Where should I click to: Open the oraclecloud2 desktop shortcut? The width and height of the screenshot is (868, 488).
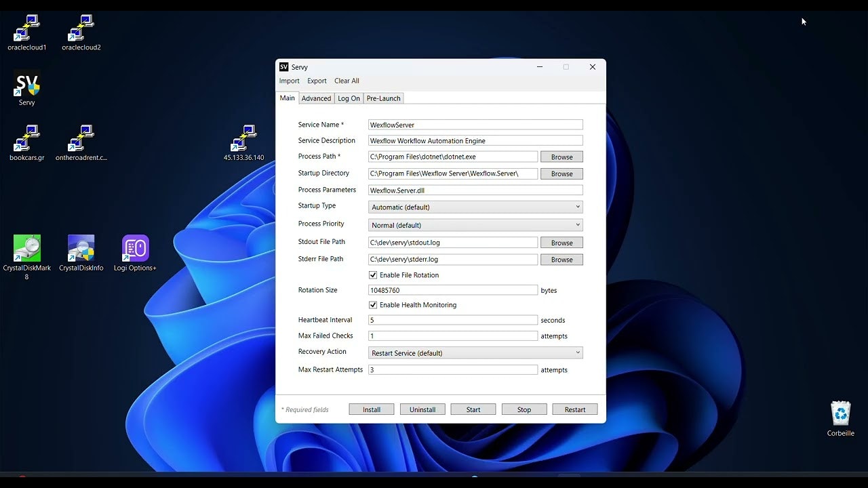tap(81, 33)
